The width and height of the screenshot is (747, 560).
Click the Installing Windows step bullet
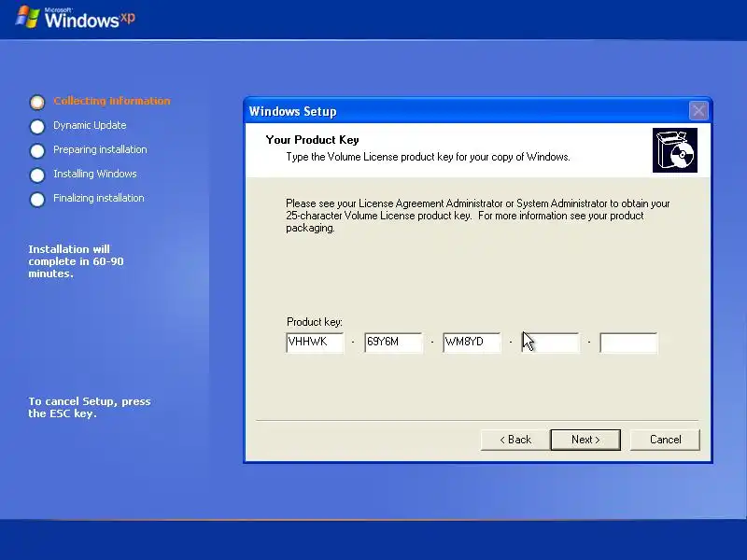37,175
